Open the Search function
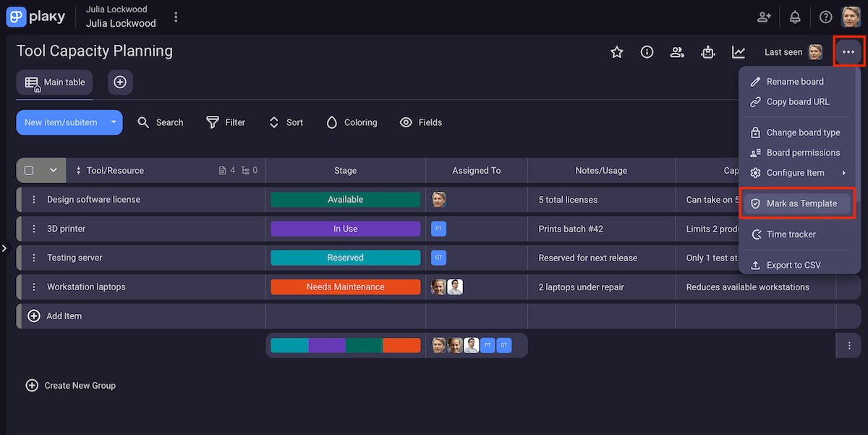The image size is (868, 435). coord(161,122)
